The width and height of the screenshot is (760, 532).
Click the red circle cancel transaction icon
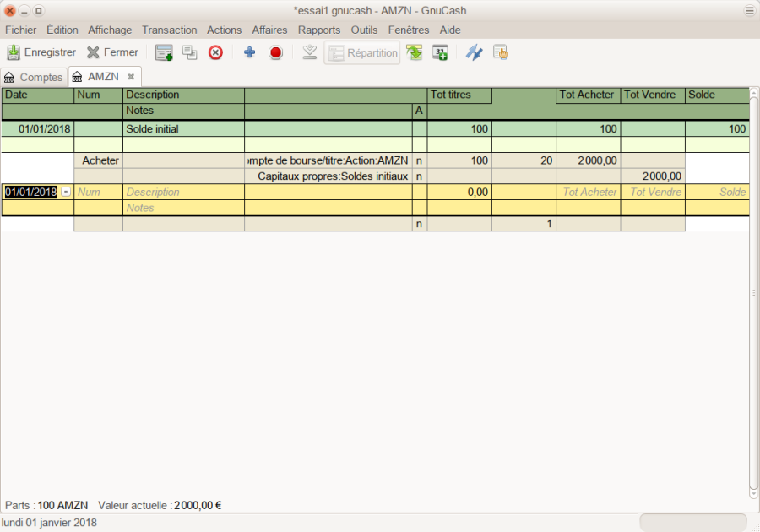pos(275,52)
